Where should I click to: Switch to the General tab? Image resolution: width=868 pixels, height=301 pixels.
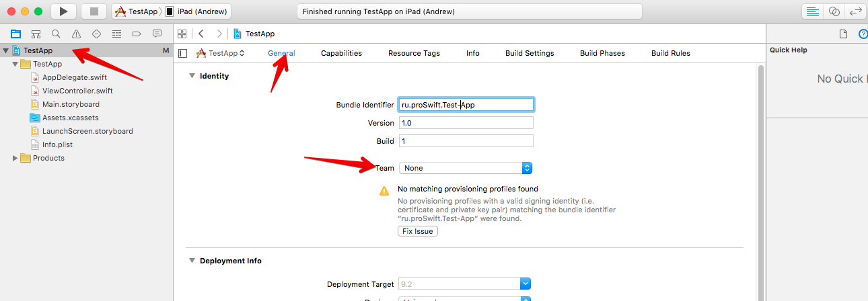281,53
